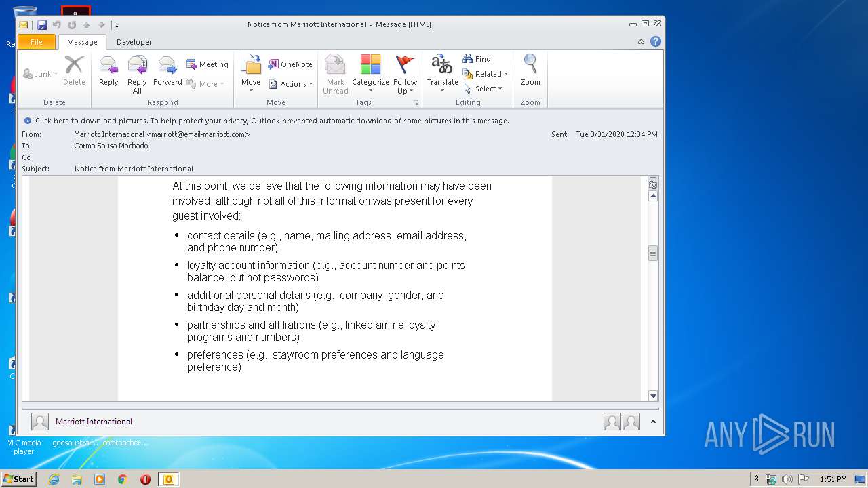Open Windows Explorer from taskbar
Image resolution: width=868 pixels, height=488 pixels.
pyautogui.click(x=77, y=479)
